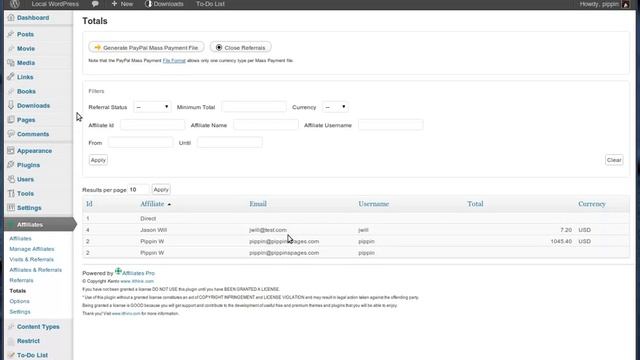Click the Jason Will affiliate row
Viewport: 640px width, 360px height.
(356, 230)
